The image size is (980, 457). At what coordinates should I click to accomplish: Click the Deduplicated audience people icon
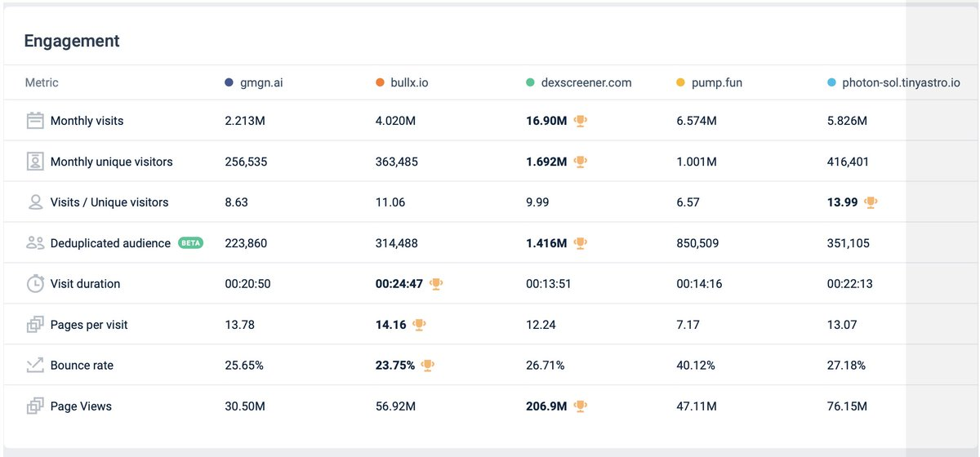click(x=35, y=243)
